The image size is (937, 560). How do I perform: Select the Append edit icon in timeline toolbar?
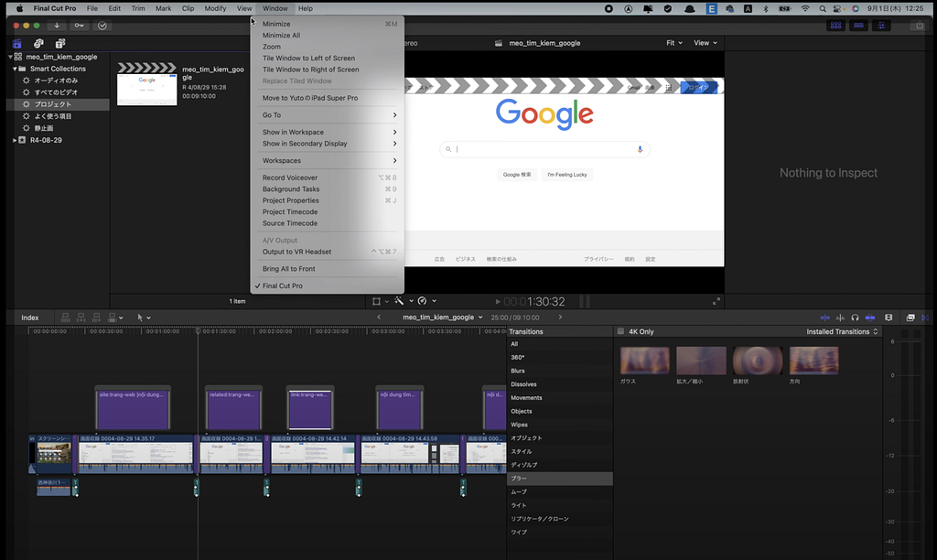[96, 318]
